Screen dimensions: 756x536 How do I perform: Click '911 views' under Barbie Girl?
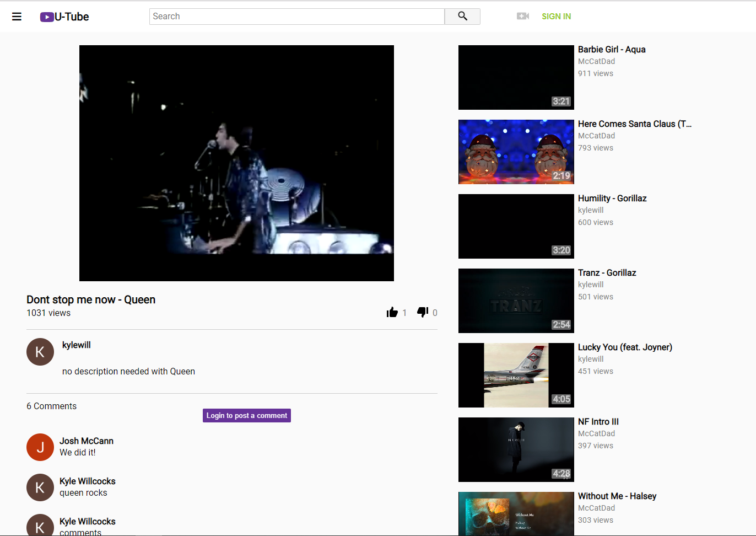point(596,74)
